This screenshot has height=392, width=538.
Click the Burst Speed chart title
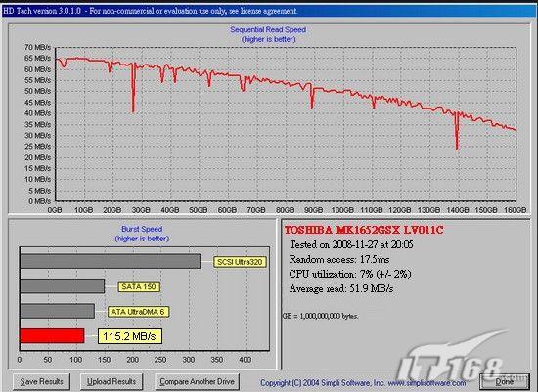point(142,229)
